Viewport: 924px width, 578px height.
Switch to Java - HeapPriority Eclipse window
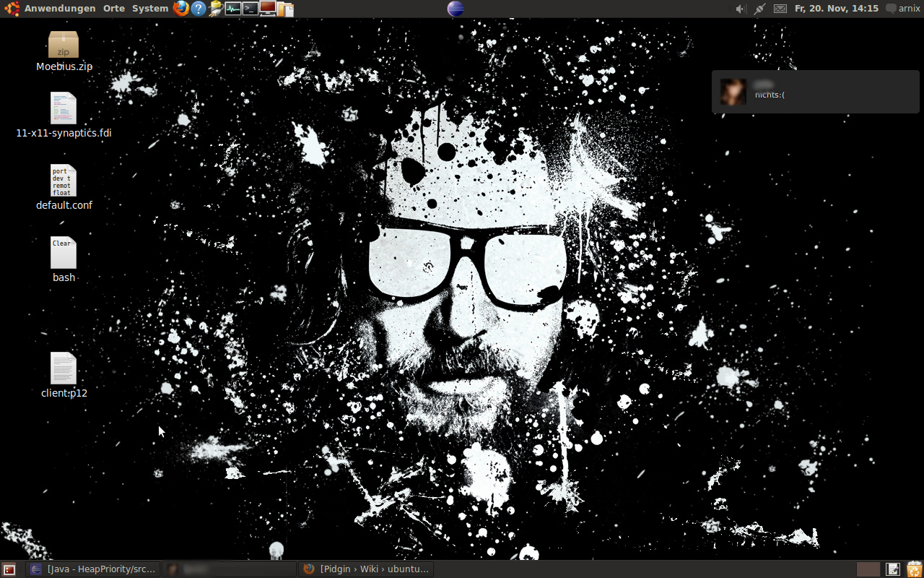click(93, 569)
